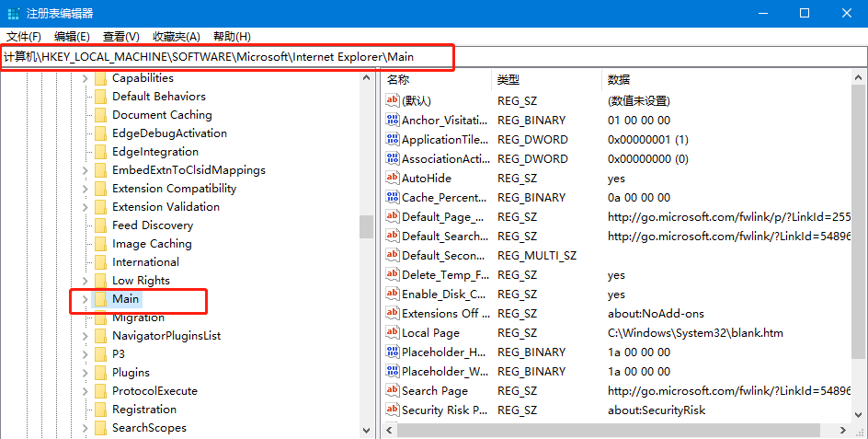Expand the Low Rights key node

[85, 281]
